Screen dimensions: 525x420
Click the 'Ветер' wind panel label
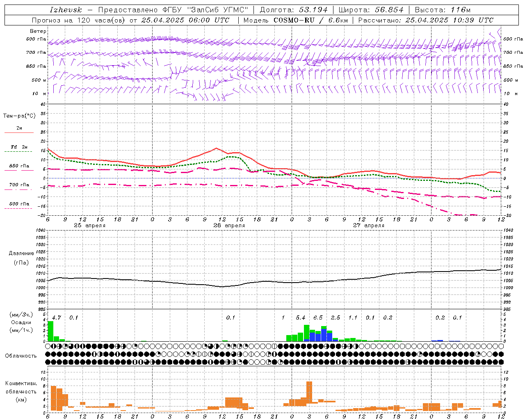38,31
